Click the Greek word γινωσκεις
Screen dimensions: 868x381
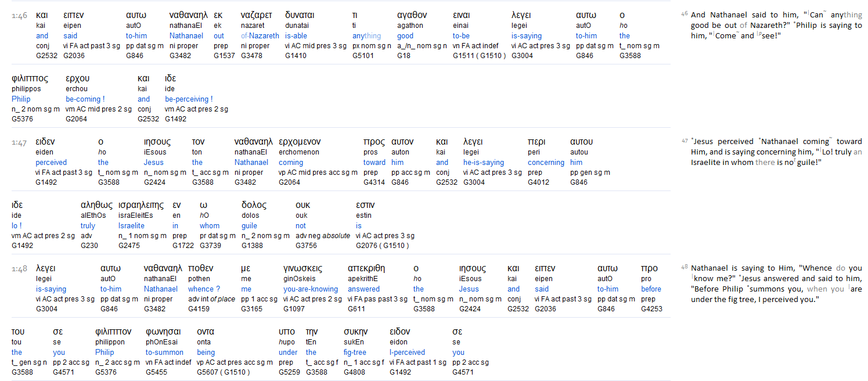pos(302,268)
